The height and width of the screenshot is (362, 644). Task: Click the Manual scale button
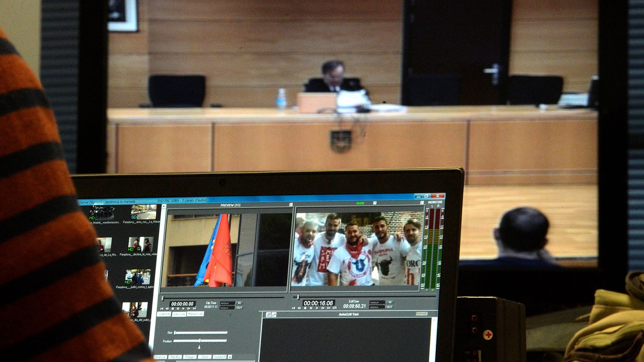[195, 314]
